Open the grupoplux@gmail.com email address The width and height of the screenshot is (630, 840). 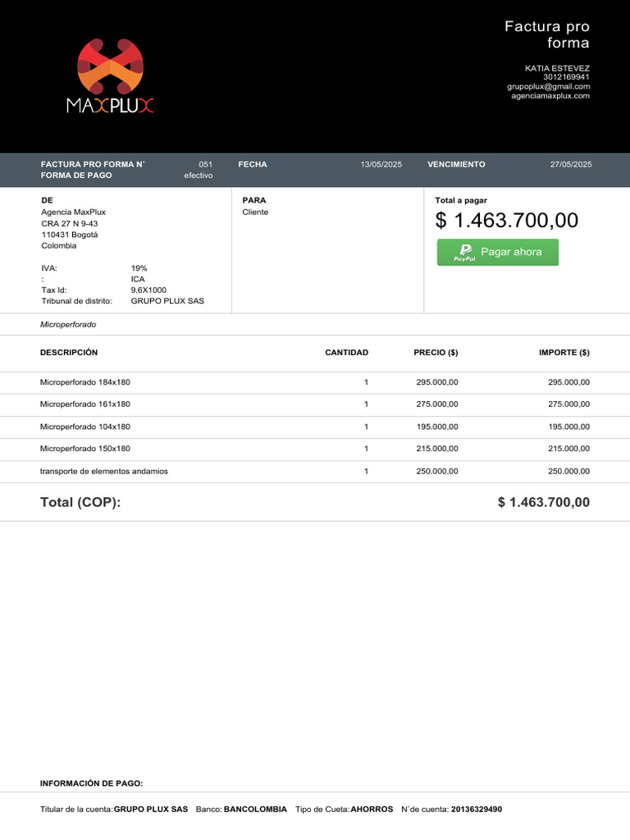pyautogui.click(x=549, y=87)
